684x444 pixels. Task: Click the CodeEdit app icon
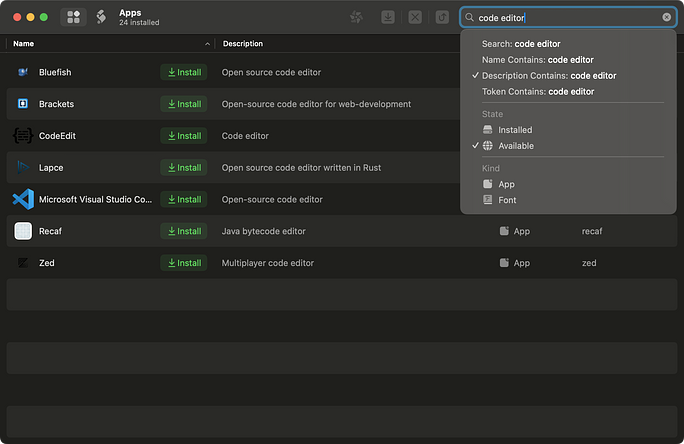(23, 136)
